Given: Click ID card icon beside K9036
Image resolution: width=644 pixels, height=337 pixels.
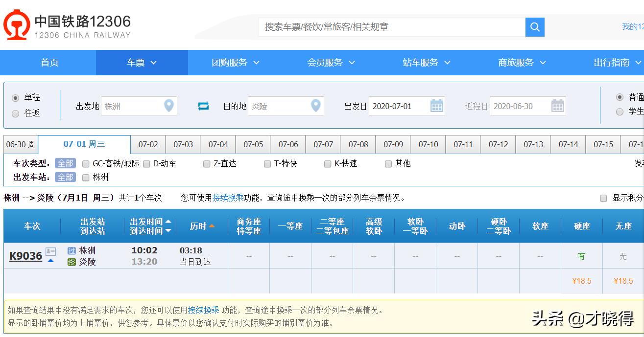Looking at the screenshot, I should [x=50, y=251].
